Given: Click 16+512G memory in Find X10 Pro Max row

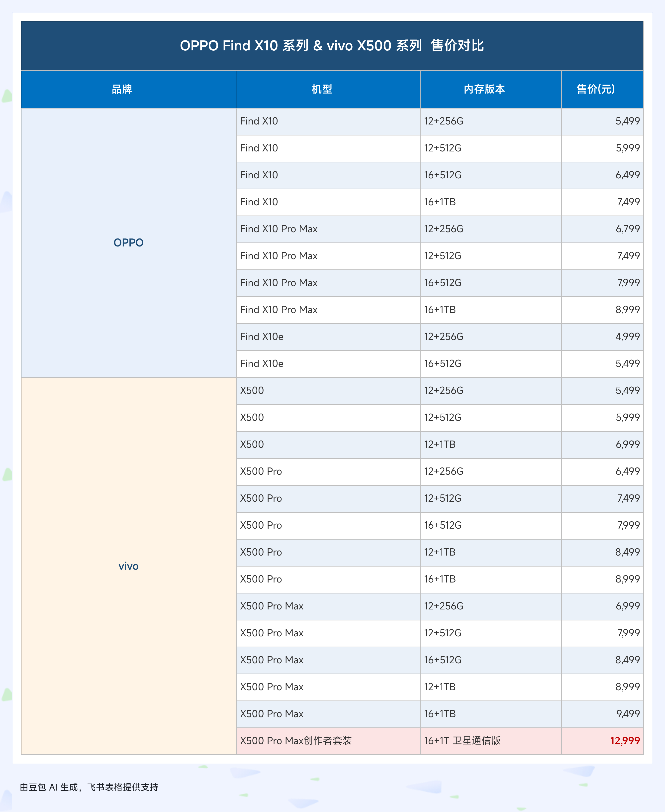Looking at the screenshot, I should point(491,283).
